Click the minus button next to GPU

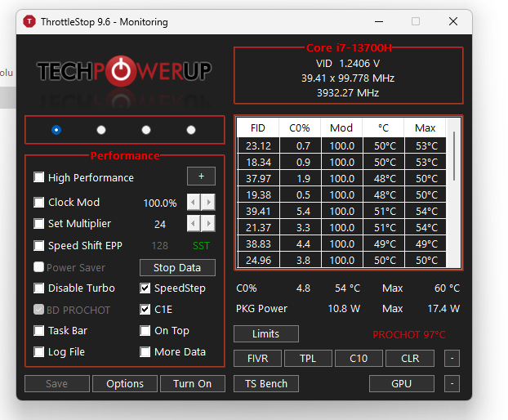[452, 383]
